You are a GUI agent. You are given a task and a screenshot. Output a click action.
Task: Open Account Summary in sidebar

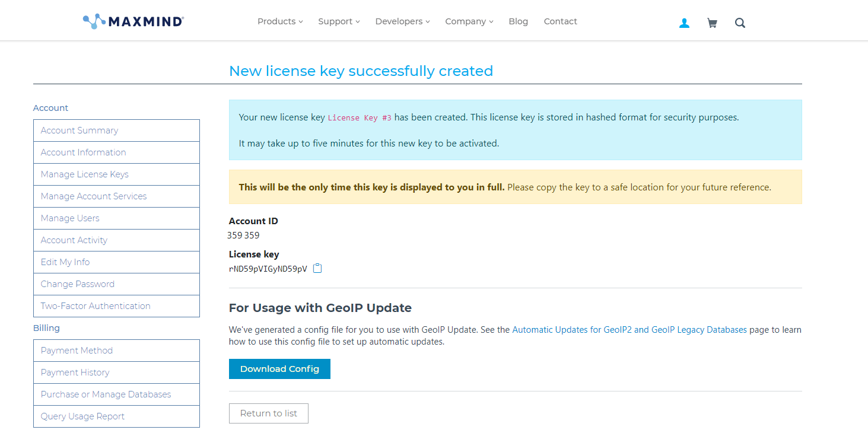[80, 130]
